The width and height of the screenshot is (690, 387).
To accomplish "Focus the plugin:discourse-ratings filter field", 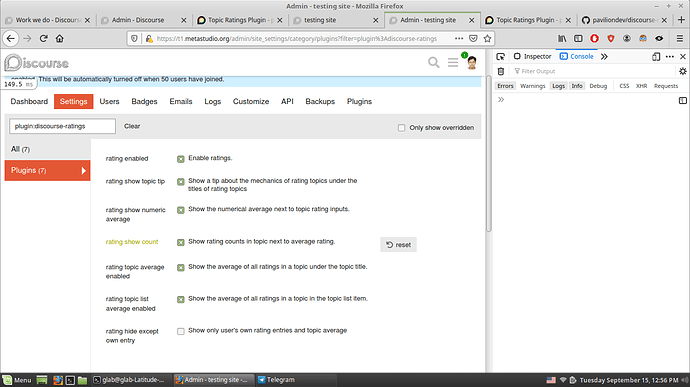I will tap(62, 126).
